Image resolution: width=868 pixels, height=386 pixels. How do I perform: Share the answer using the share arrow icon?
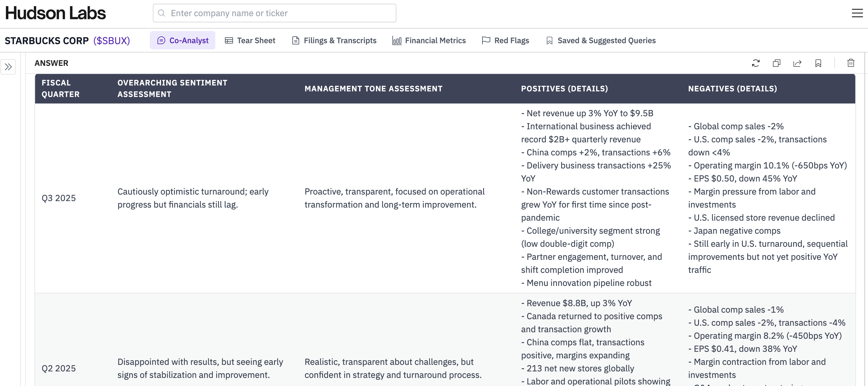pos(797,63)
